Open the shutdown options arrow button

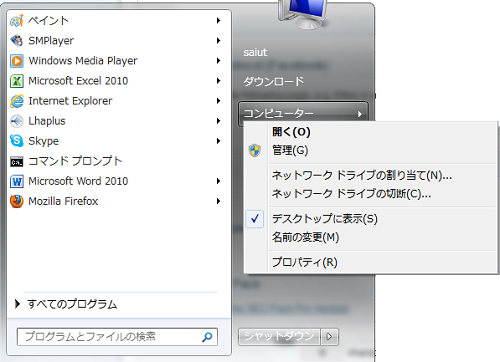(x=329, y=337)
